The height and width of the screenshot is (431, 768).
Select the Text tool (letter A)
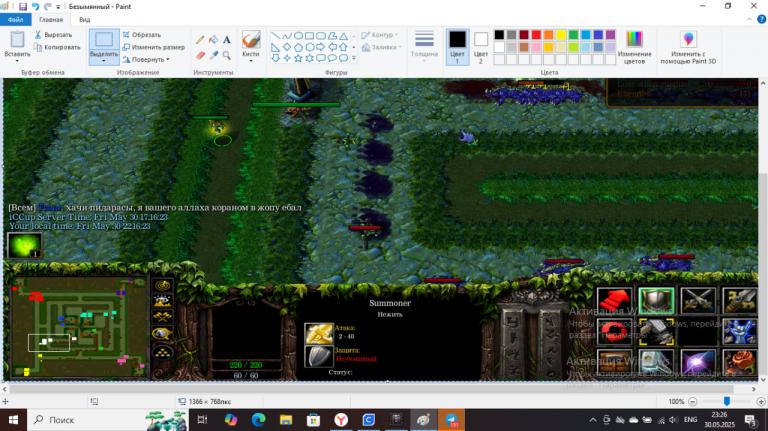coord(227,40)
